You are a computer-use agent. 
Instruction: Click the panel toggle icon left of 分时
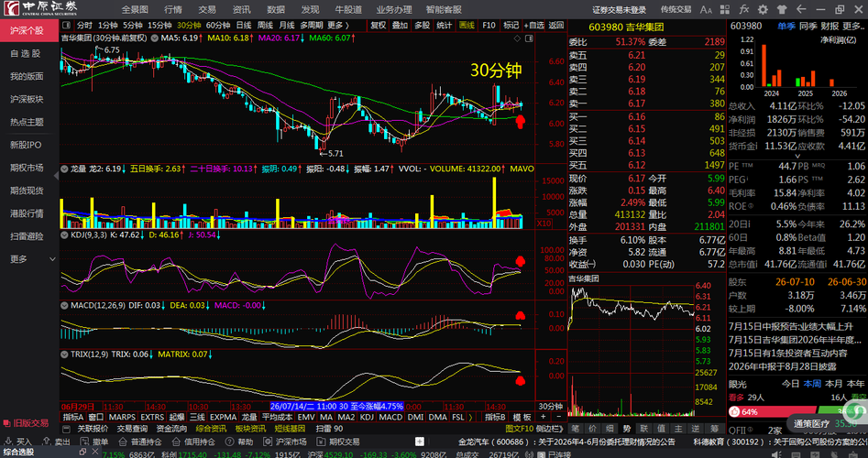tap(66, 25)
